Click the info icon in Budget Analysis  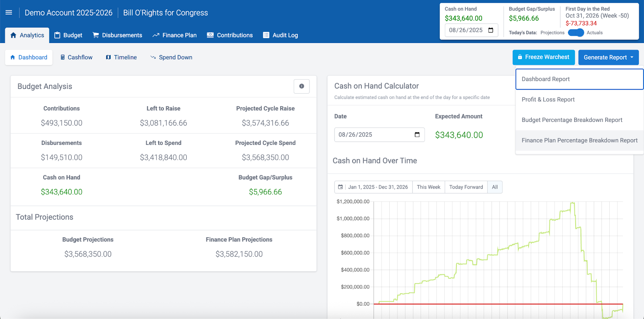[301, 86]
